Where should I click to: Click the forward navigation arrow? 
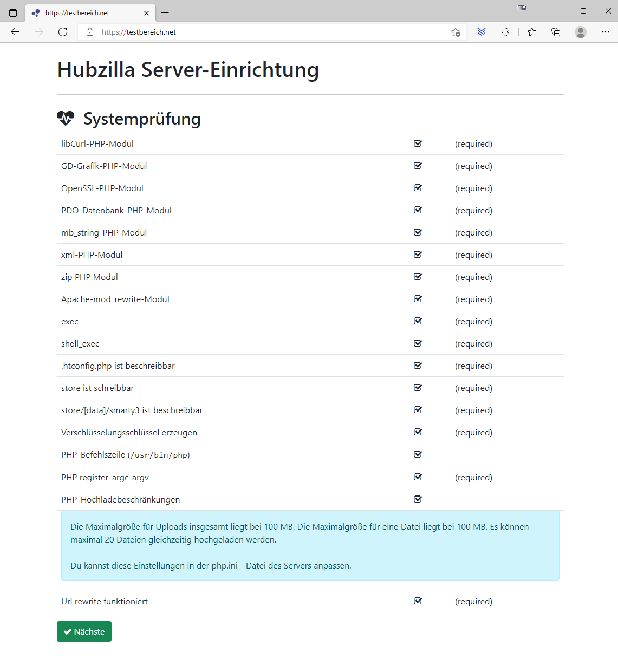pos(38,32)
